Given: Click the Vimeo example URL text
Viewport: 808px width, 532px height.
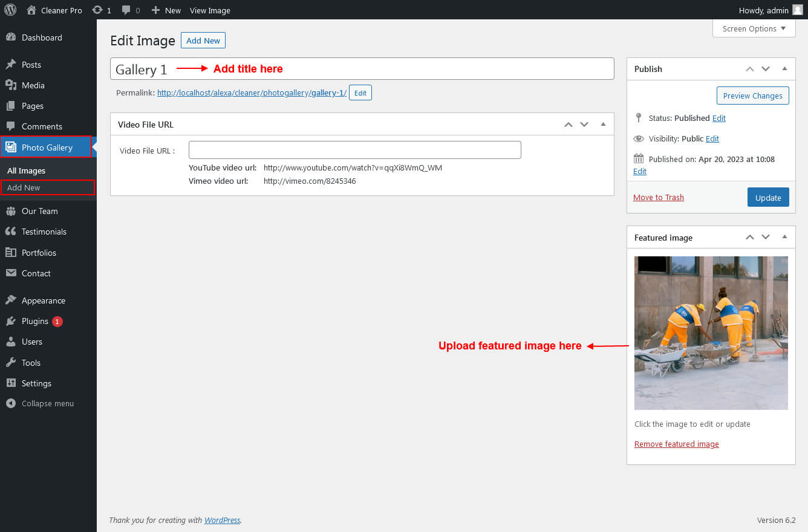Looking at the screenshot, I should pos(310,181).
